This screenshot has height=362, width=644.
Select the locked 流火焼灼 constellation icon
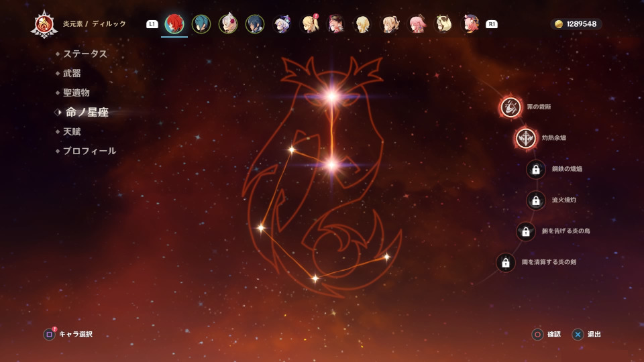pyautogui.click(x=535, y=200)
